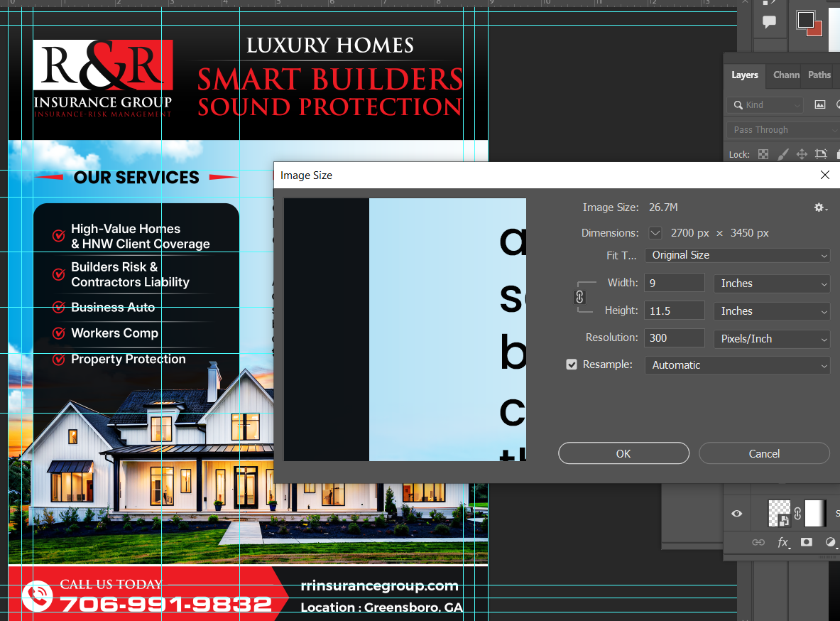Open the Resample Automatic method dropdown
Screen dimensions: 840x621
click(x=738, y=365)
